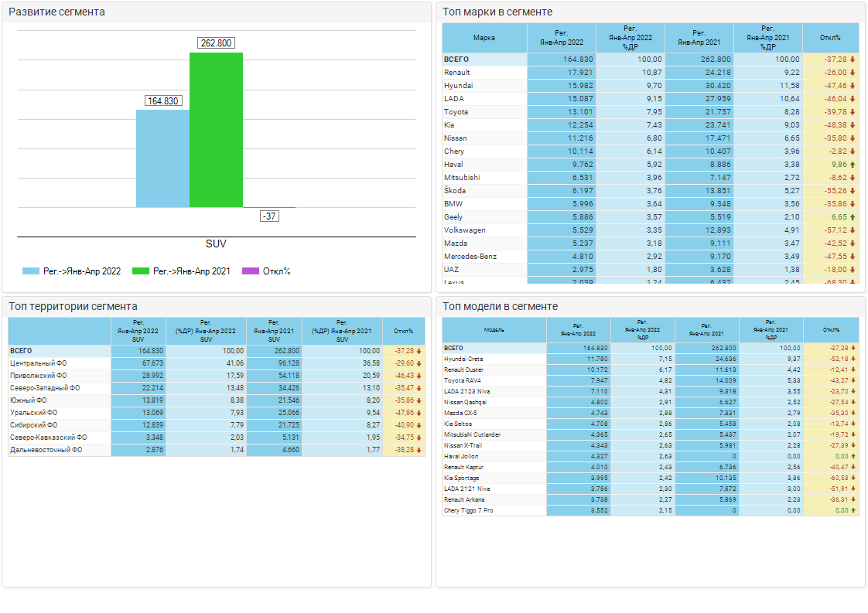This screenshot has width=868, height=613.
Task: Select the Топ марки в сегменте panel title
Action: (x=497, y=12)
